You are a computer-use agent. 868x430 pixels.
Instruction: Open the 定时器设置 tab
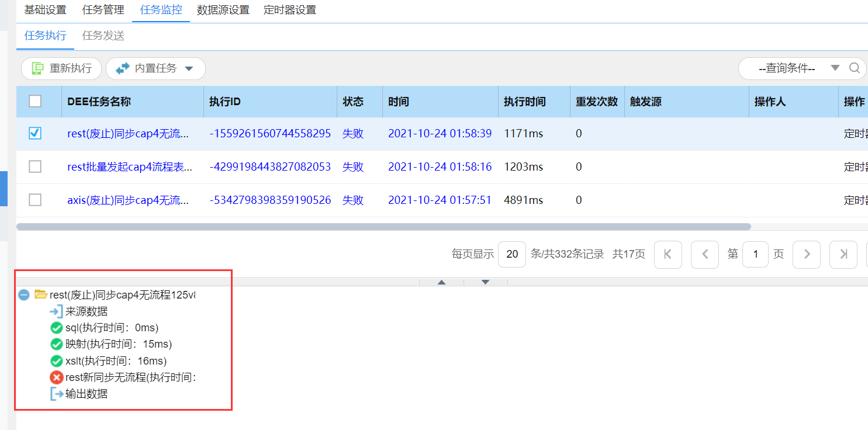(290, 10)
